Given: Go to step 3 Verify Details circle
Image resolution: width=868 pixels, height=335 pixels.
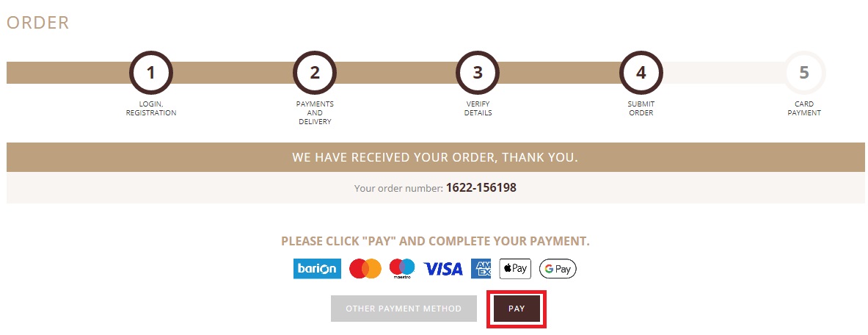Looking at the screenshot, I should coord(478,73).
